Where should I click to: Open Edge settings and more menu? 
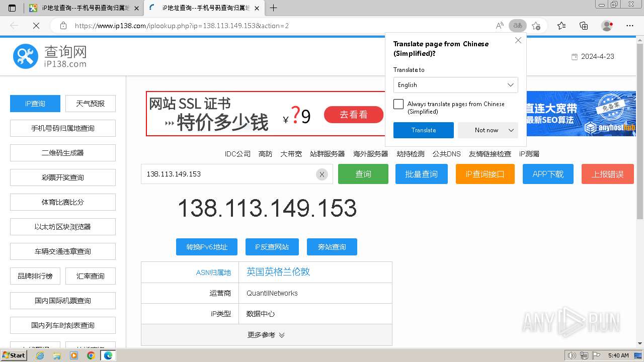(630, 26)
